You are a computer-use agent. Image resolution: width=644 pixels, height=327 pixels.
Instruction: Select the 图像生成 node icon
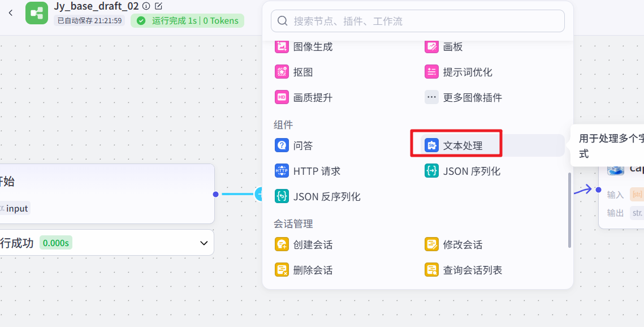282,47
